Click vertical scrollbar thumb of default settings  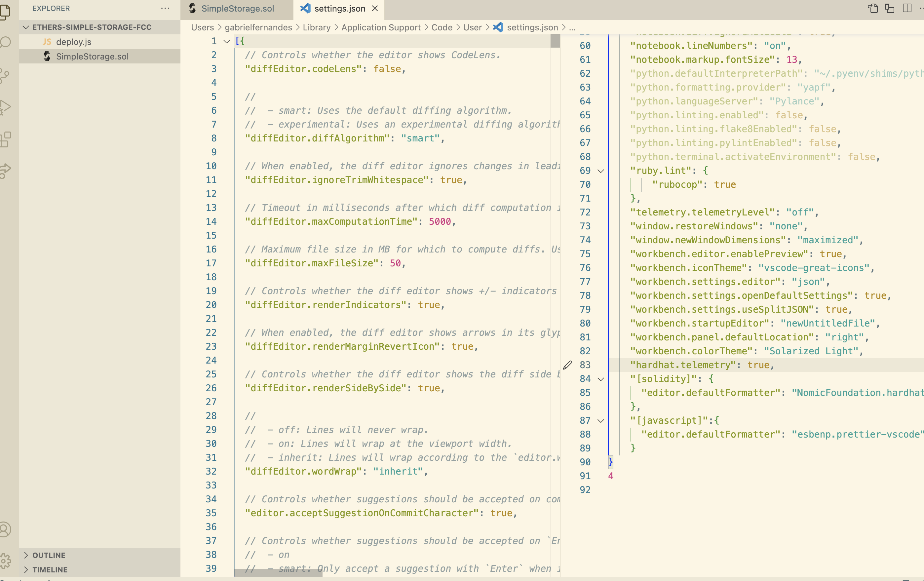pyautogui.click(x=555, y=41)
